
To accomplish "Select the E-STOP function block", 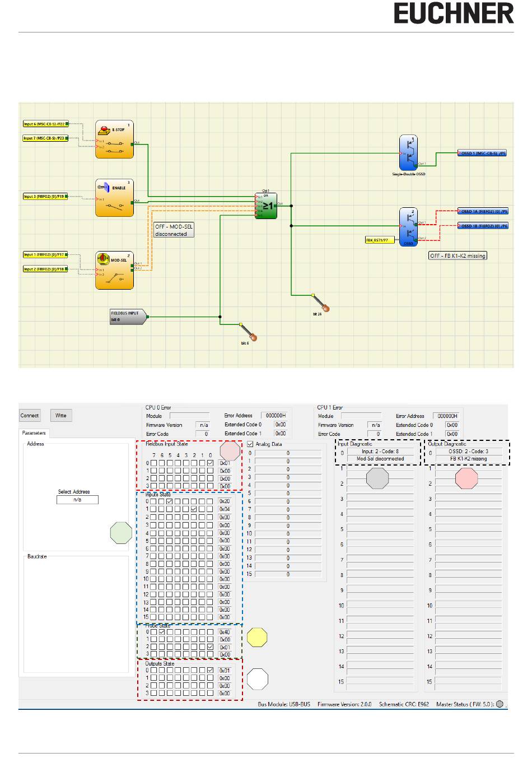I will pos(114,139).
